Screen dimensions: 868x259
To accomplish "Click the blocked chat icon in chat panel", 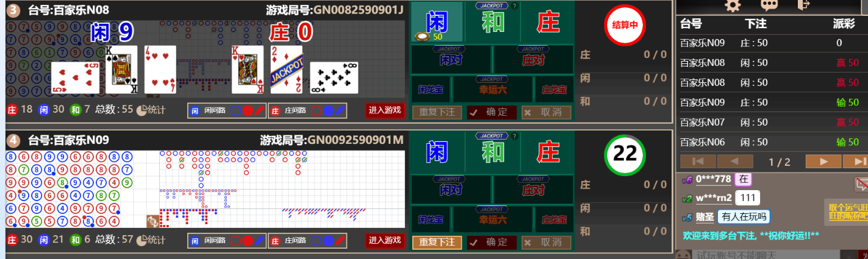I will click(x=861, y=183).
